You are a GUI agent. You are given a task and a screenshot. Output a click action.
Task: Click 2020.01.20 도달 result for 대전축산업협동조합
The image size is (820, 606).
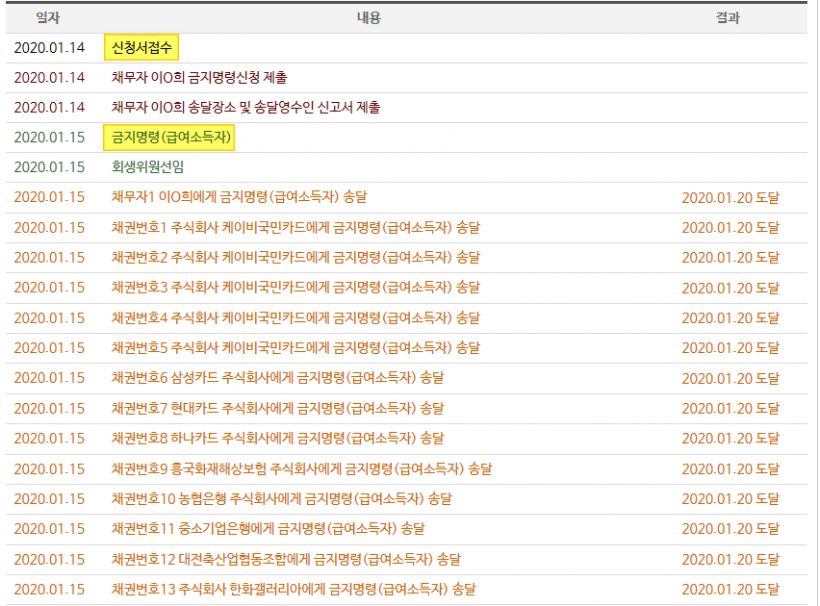pos(731,559)
